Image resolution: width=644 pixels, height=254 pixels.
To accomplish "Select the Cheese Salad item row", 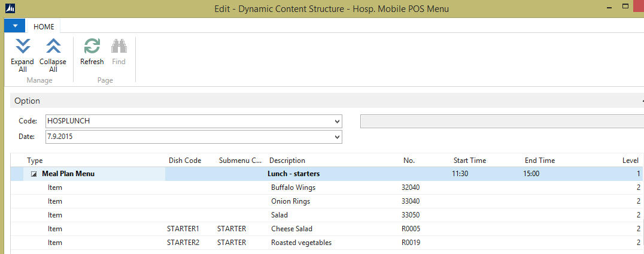I will coord(291,229).
